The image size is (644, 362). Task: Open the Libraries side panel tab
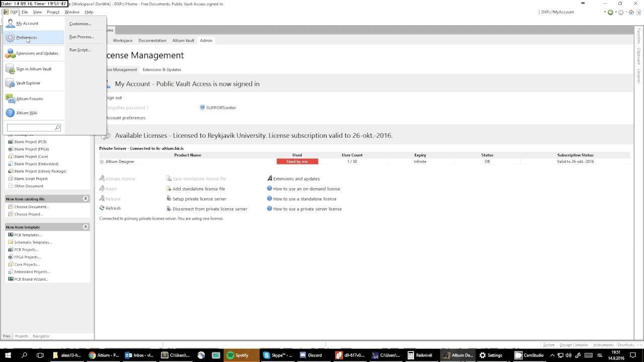point(639,76)
